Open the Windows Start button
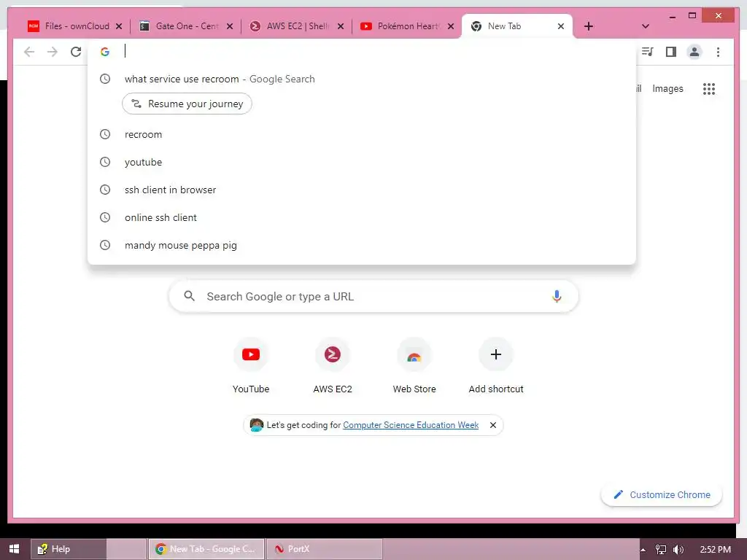 click(x=15, y=549)
